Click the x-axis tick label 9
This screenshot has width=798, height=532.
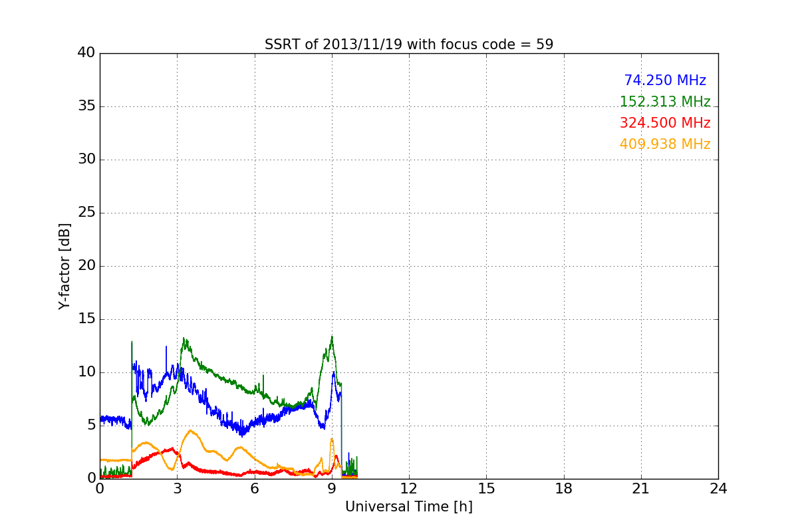click(x=332, y=489)
